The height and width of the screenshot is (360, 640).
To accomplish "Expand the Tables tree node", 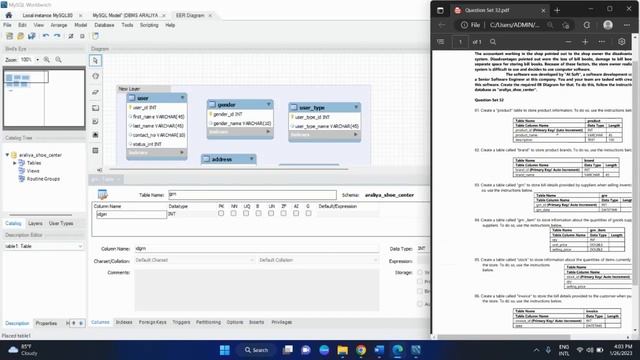I will [15, 163].
